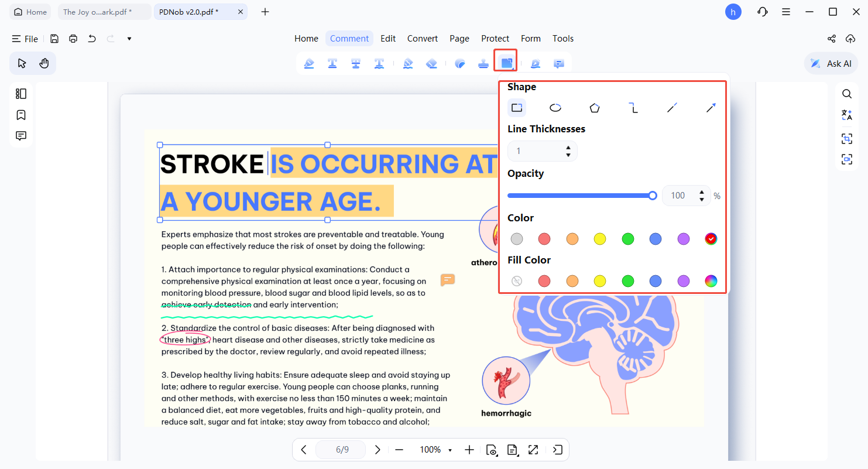The width and height of the screenshot is (868, 469).
Task: Expand the quick access toolbar dropdown arrow
Action: [x=129, y=39]
